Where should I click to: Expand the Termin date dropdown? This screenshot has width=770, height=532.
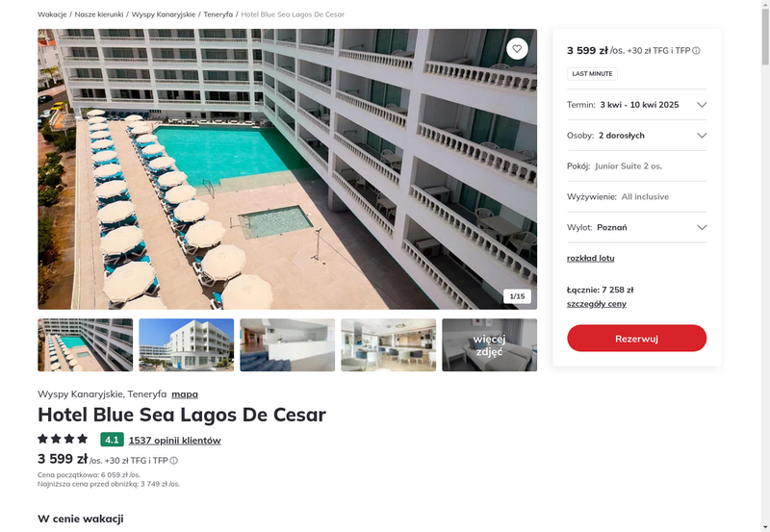pos(636,105)
